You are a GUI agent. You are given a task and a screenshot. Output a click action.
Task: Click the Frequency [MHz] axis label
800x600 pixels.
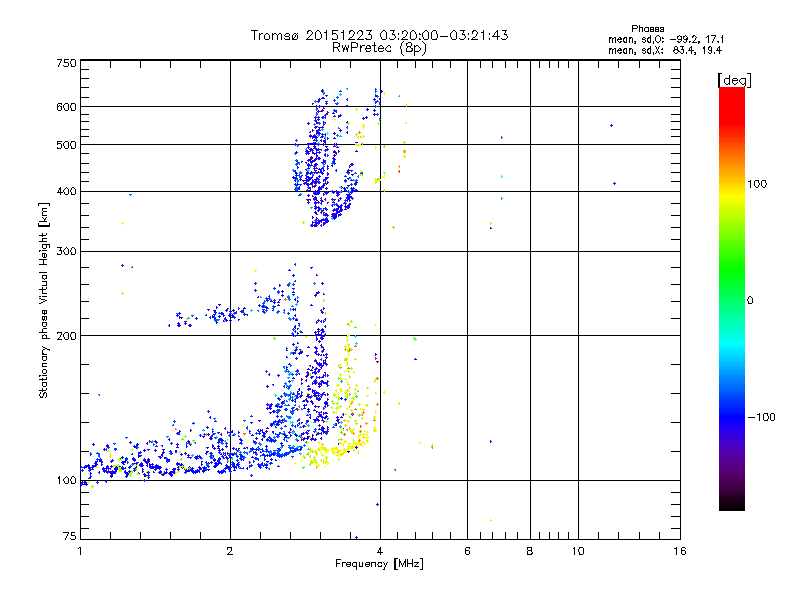[379, 565]
